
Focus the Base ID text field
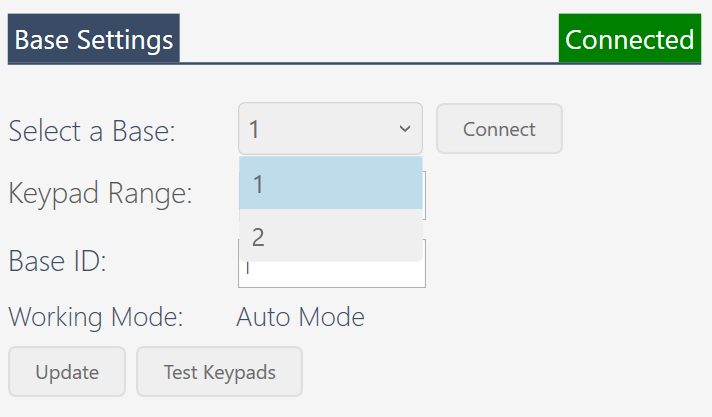(332, 274)
